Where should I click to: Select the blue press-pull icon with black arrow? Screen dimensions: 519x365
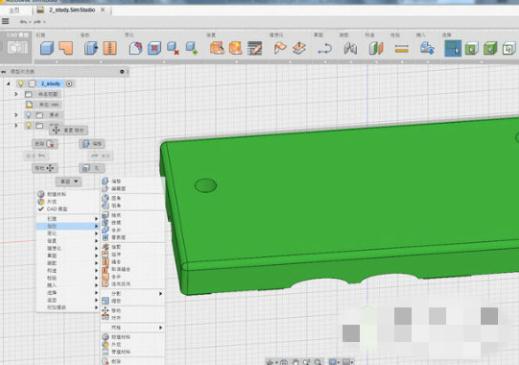tap(91, 48)
